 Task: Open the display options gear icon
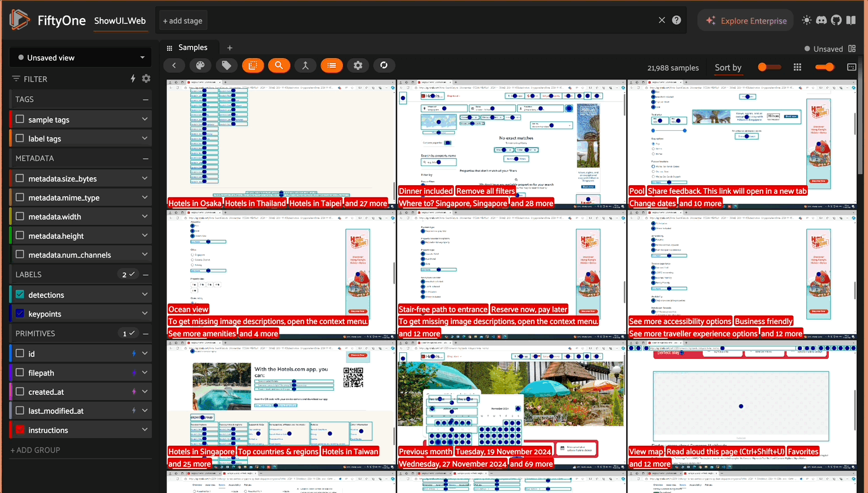tap(357, 65)
